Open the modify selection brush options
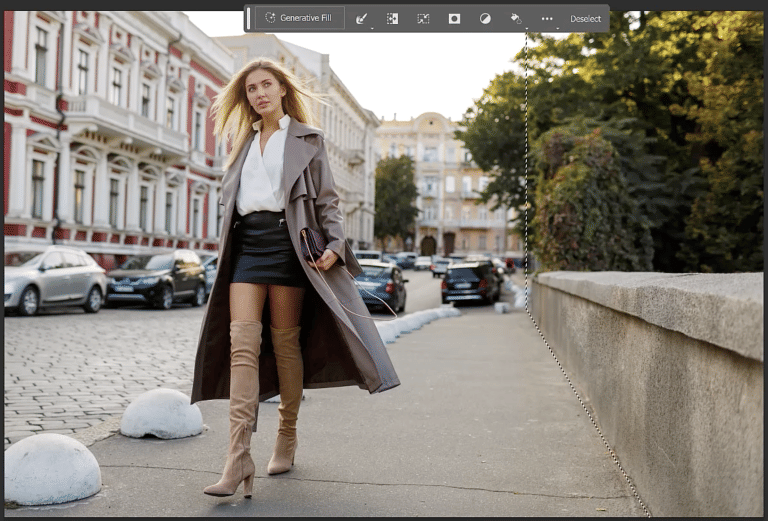Screen dimensions: 768x521 362,18
